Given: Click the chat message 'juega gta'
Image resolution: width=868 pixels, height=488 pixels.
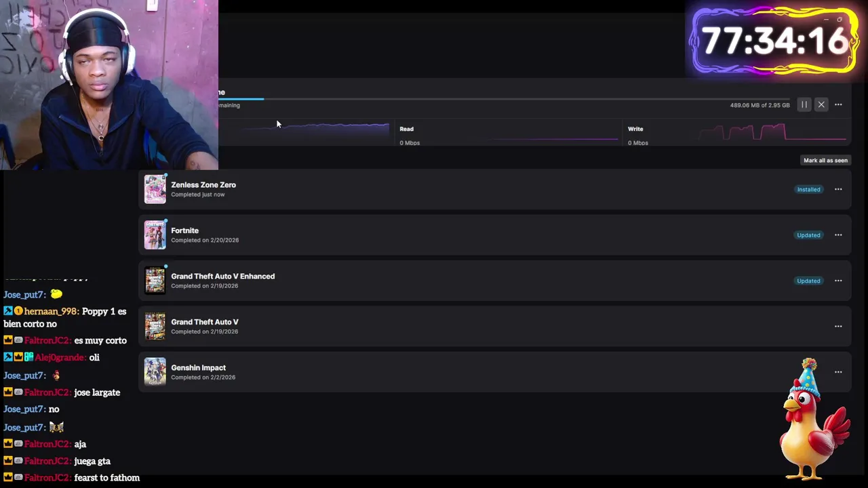Looking at the screenshot, I should click(x=92, y=462).
